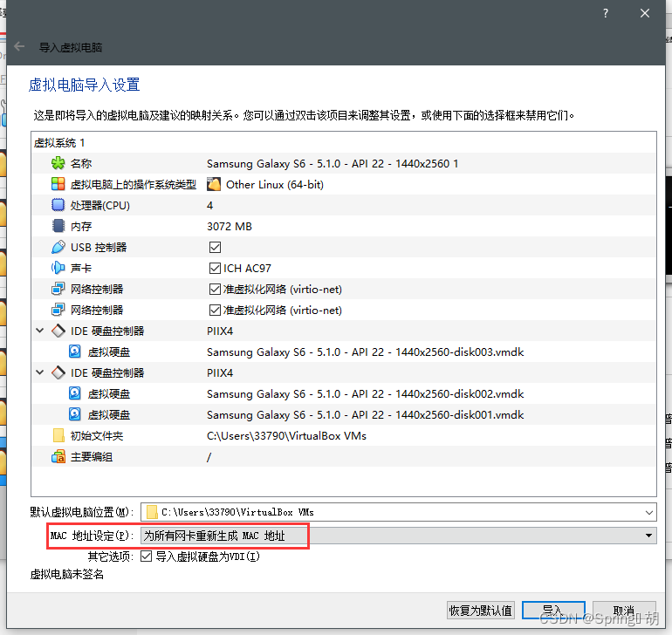Screen dimensions: 672x635
Task: Click the network icon in the second 网络控制器 row
Action: point(58,310)
